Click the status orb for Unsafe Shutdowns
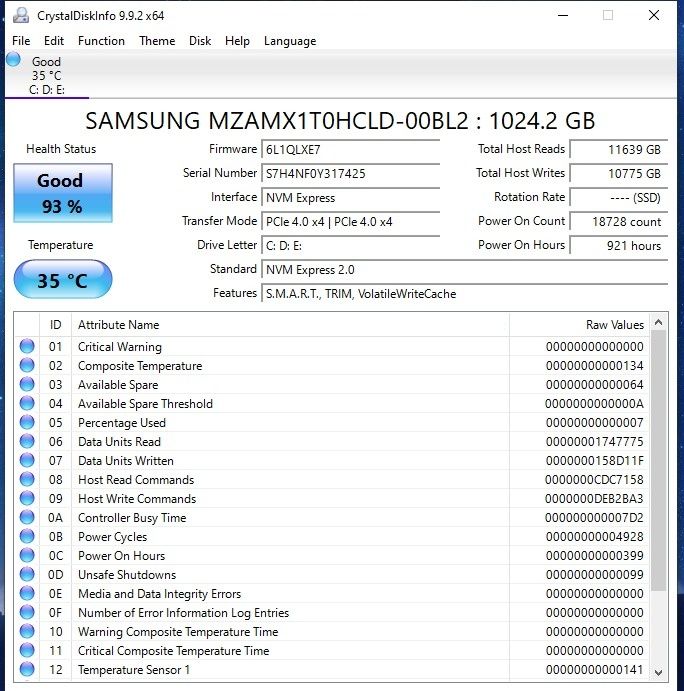The image size is (684, 691). point(27,574)
